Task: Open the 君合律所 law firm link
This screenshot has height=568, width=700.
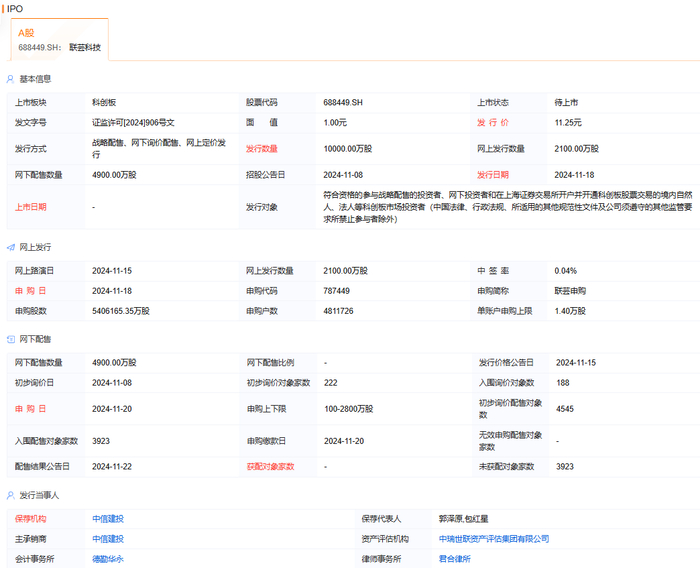Action: click(454, 559)
